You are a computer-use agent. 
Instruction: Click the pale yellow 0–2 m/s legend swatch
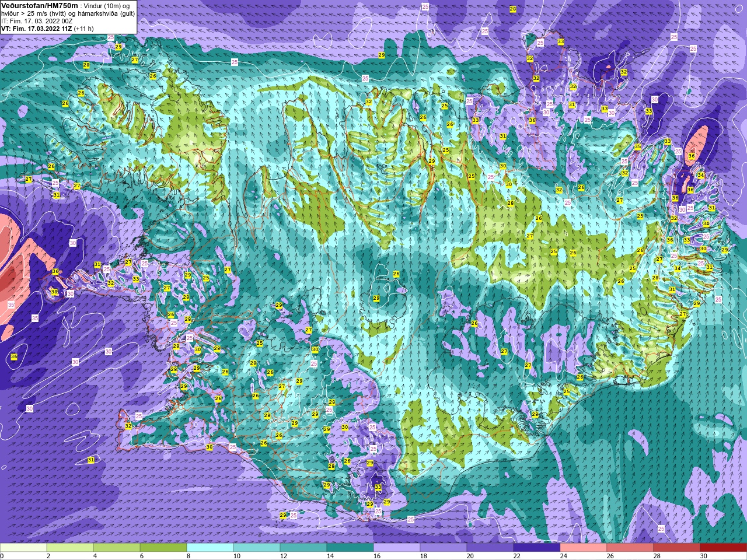[23, 548]
